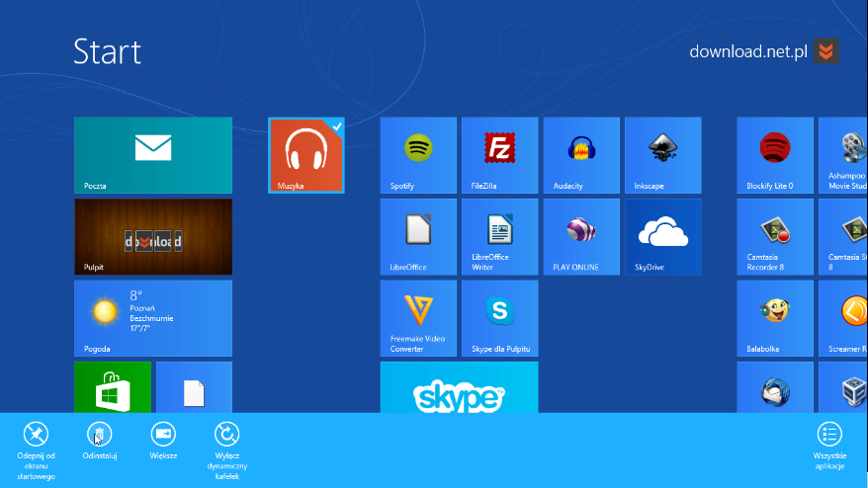This screenshot has width=868, height=488.
Task: Launch Balabolka tile
Action: point(775,318)
